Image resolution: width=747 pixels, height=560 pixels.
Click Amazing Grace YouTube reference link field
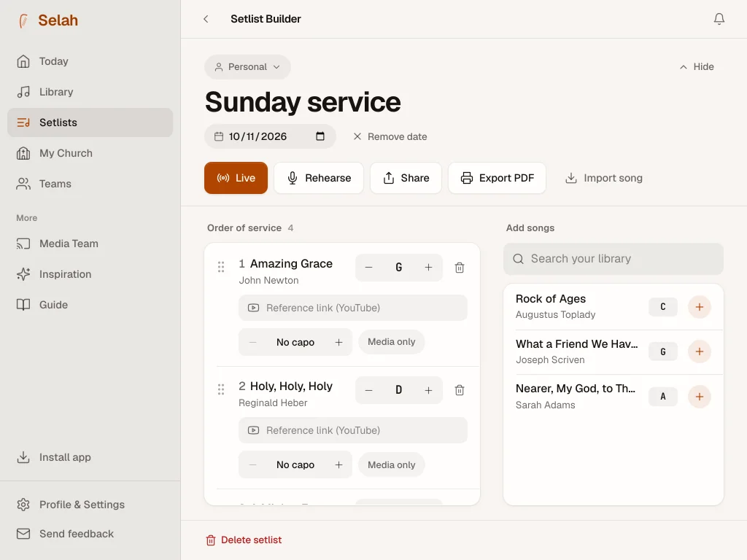353,308
